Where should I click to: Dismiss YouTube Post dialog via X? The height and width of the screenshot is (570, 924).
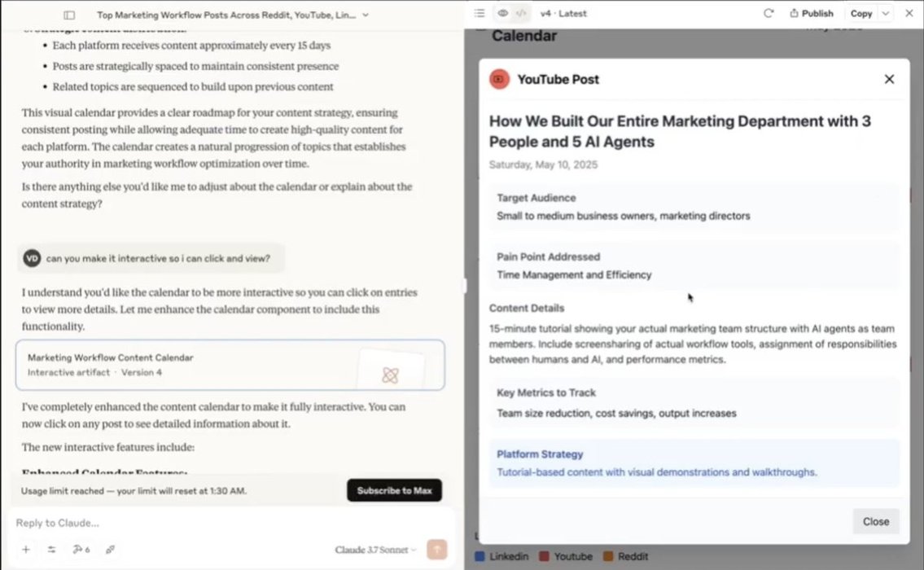889,79
